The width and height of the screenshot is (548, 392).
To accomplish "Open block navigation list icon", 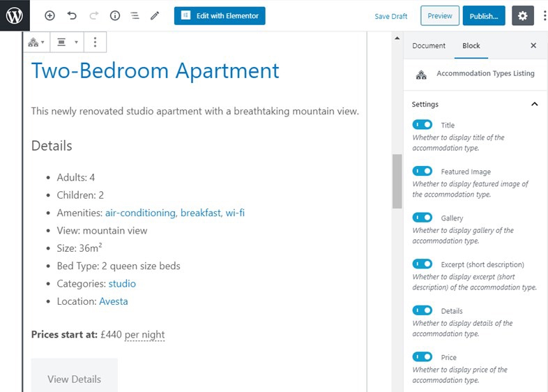I will click(x=135, y=15).
